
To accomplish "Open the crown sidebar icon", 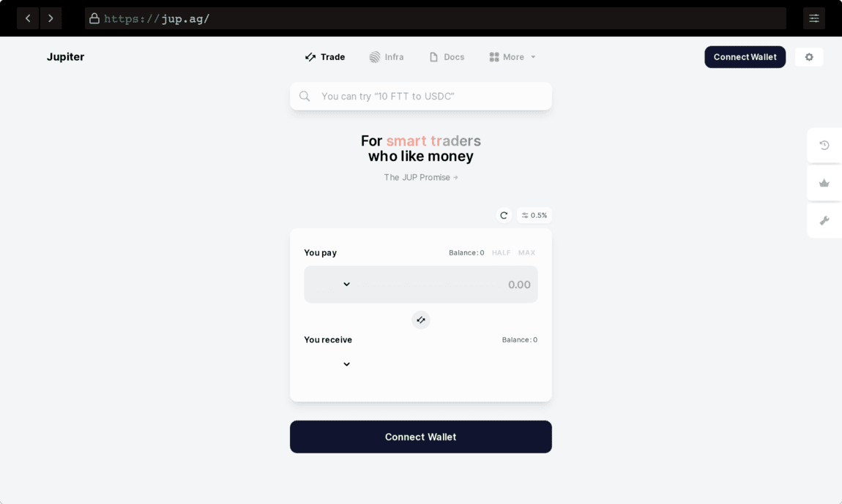I will 824,183.
